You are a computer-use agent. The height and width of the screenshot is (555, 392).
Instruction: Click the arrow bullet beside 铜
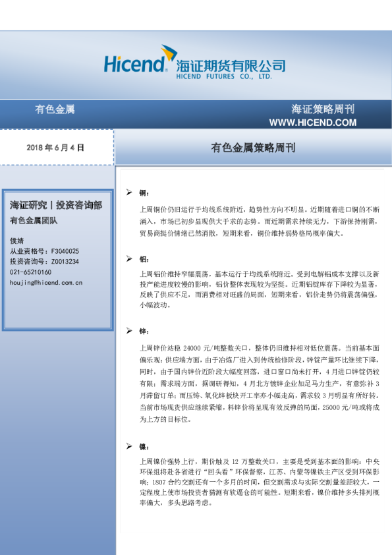pyautogui.click(x=130, y=192)
